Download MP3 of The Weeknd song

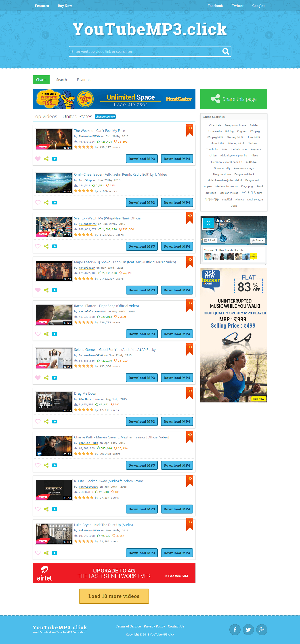[x=142, y=159]
